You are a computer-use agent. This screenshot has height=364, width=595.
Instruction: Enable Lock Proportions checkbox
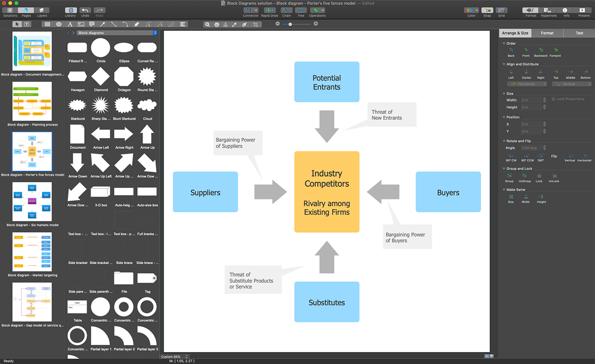click(553, 99)
